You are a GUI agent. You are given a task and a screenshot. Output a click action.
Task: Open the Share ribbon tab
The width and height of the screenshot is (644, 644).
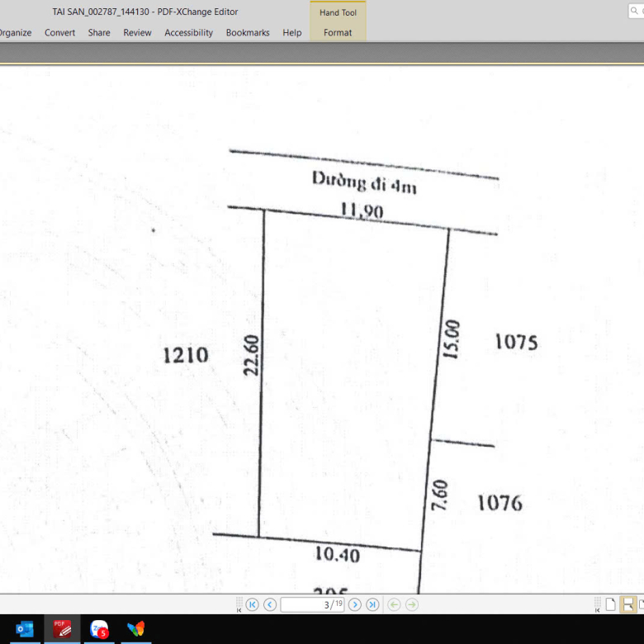click(99, 32)
